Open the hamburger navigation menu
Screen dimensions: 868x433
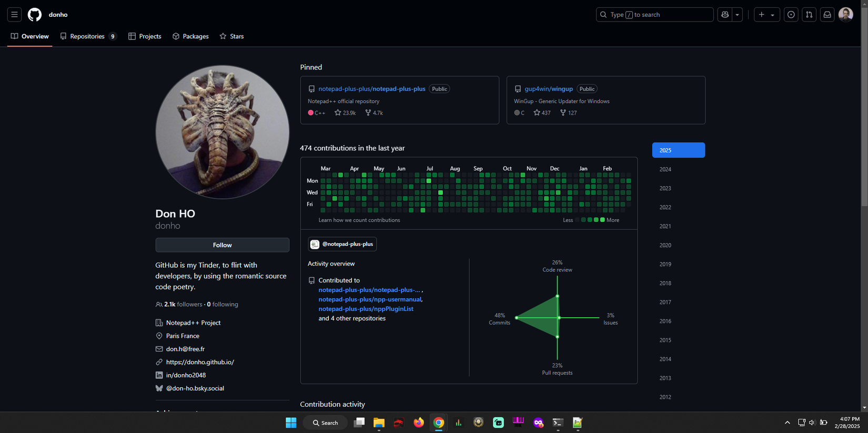point(14,15)
